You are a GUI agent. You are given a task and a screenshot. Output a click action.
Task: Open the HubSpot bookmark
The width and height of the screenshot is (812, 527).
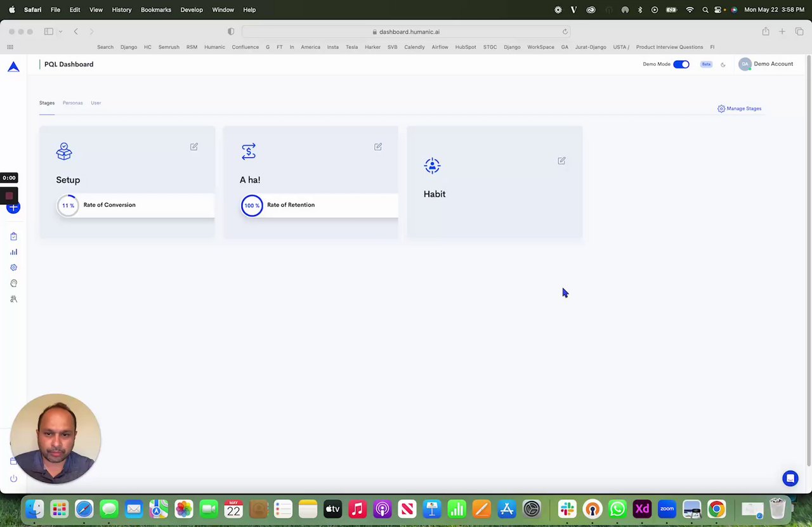(466, 47)
